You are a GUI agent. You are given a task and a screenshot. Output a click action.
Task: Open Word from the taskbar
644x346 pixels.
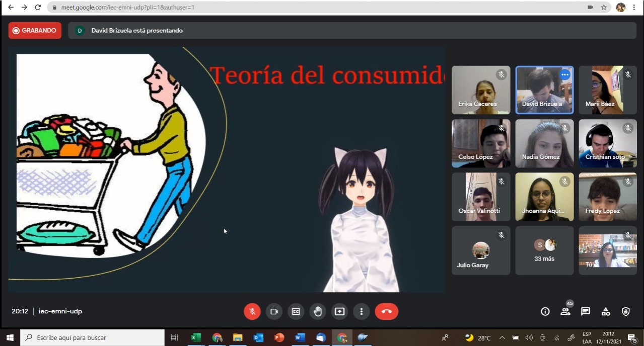point(300,337)
